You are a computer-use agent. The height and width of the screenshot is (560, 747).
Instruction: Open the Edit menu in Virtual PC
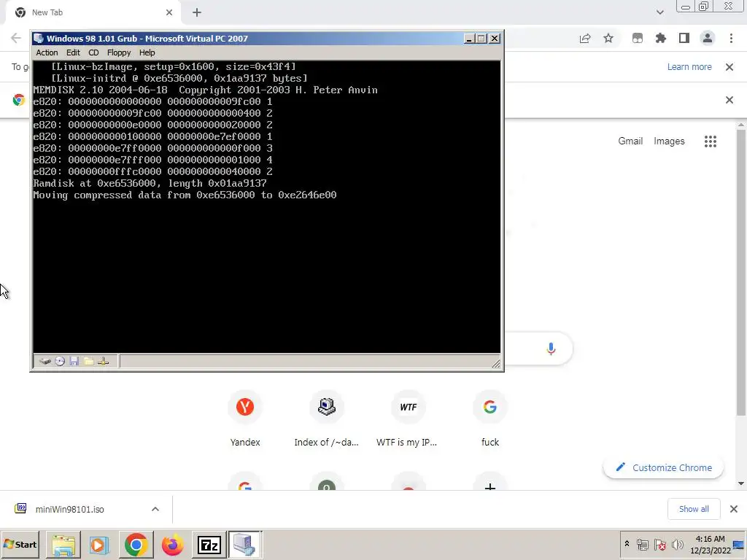73,52
